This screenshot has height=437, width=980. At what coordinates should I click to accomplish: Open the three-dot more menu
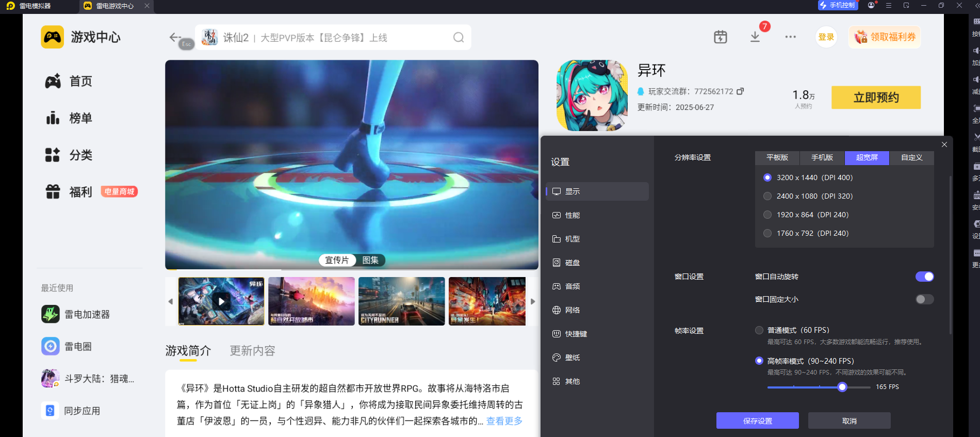click(x=790, y=37)
